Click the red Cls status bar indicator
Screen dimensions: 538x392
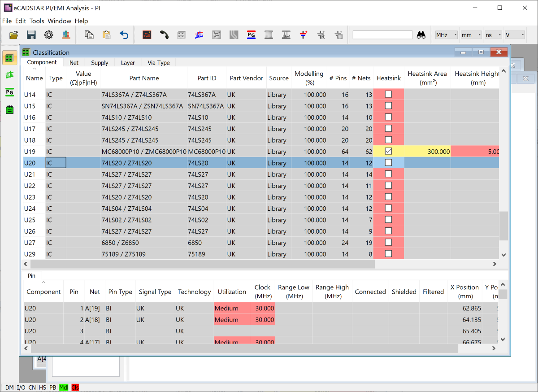pos(75,388)
